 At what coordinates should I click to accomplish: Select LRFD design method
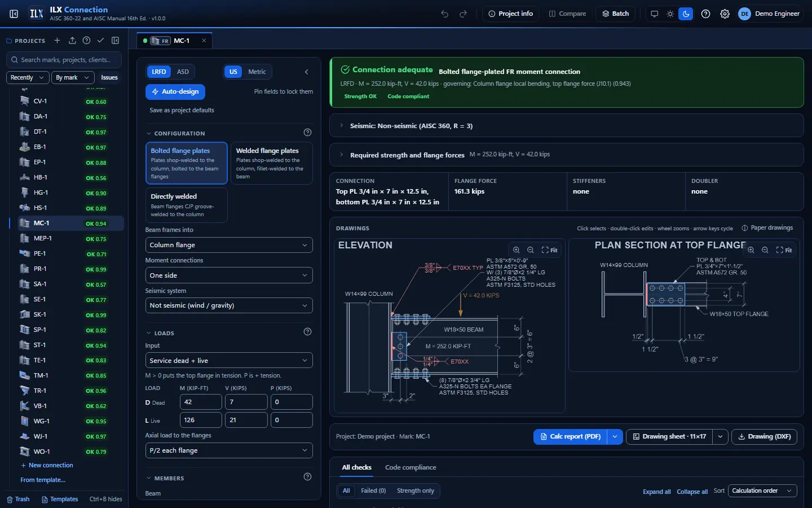click(x=159, y=72)
